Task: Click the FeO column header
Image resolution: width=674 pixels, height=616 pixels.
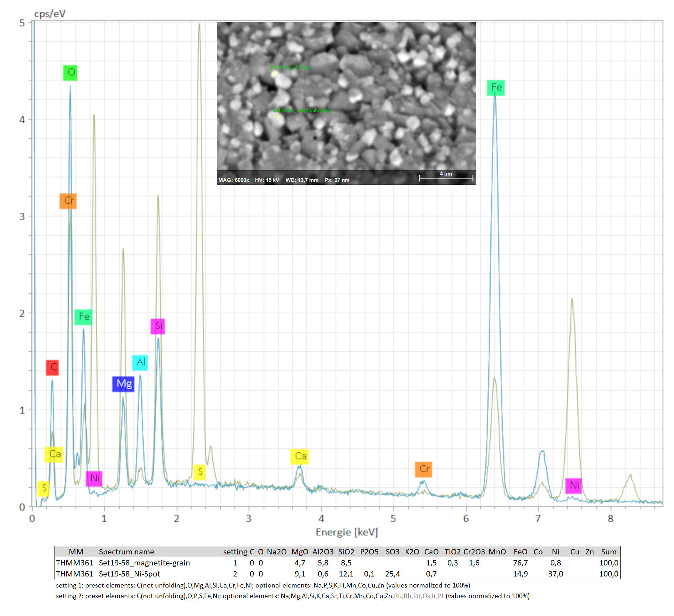Action: coord(520,552)
